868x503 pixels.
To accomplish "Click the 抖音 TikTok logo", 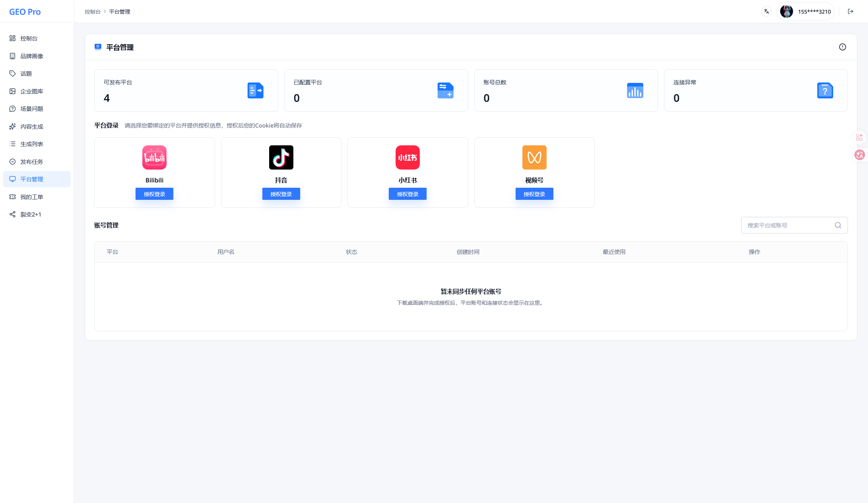I will [x=281, y=157].
